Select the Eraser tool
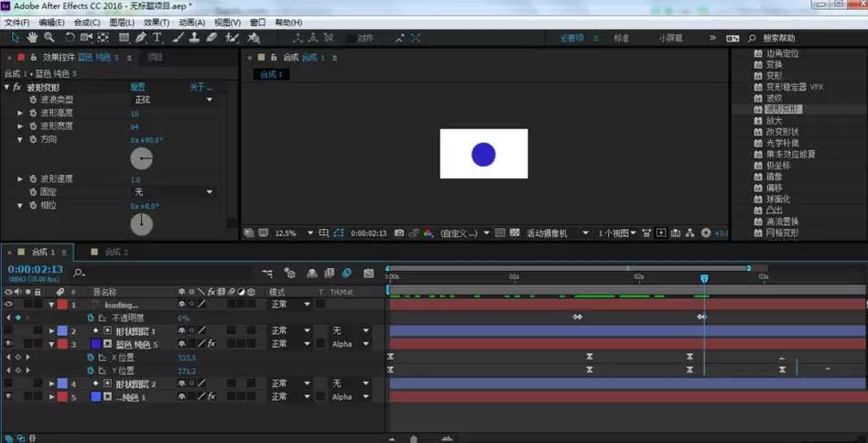Screen dimensions: 868x443 tap(212, 38)
